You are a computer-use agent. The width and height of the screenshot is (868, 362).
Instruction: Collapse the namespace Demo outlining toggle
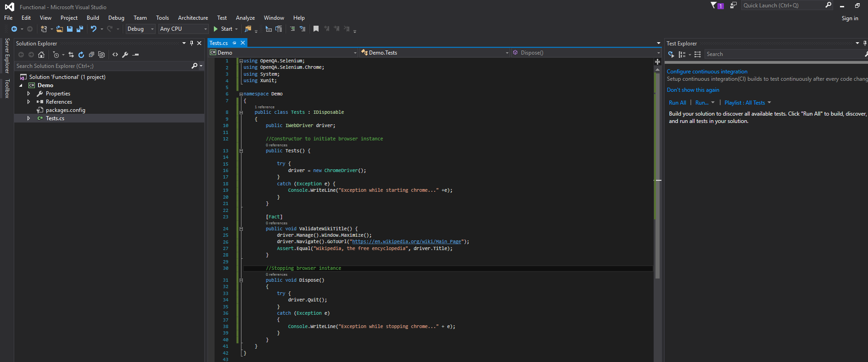[x=241, y=94]
